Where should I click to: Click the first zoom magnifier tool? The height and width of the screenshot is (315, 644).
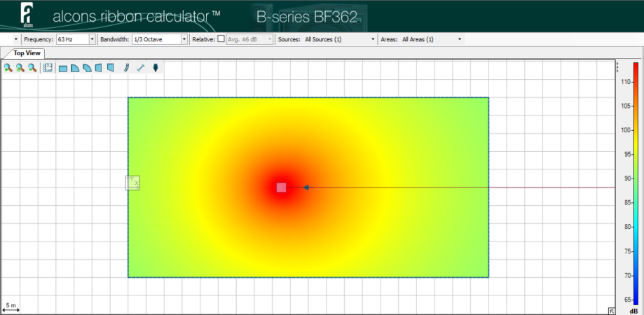(8, 68)
